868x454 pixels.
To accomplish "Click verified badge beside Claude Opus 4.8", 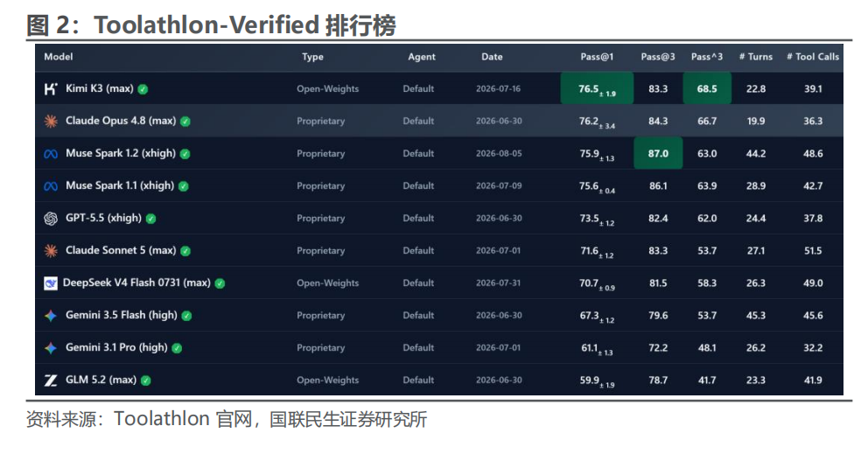I will click(185, 122).
